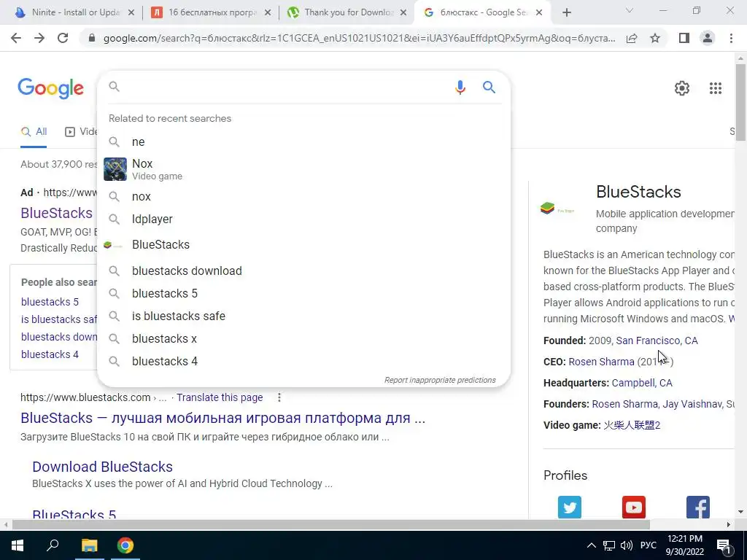Click the Chrome back arrow

pyautogui.click(x=16, y=38)
